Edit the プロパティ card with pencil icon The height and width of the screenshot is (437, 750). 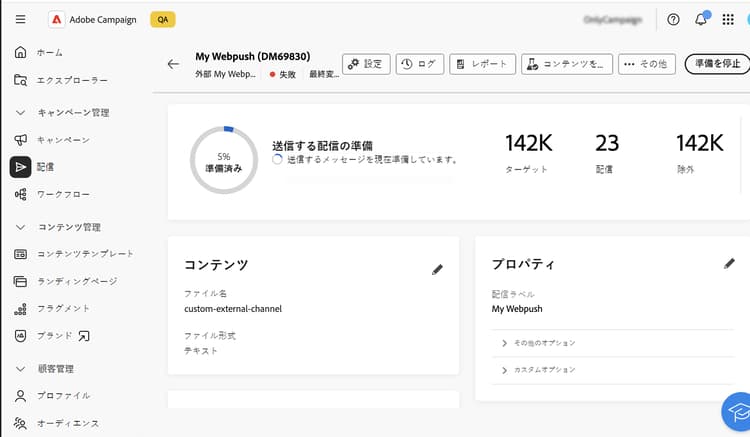click(729, 263)
